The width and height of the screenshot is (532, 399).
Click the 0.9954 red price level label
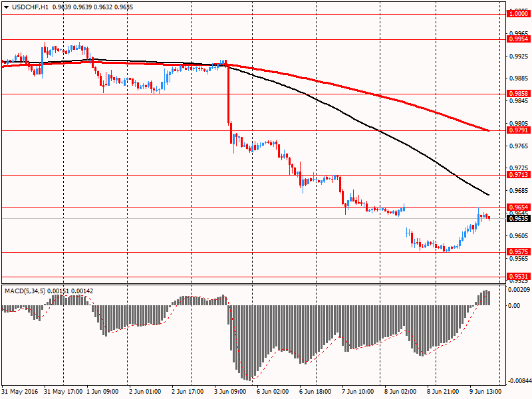pos(519,39)
